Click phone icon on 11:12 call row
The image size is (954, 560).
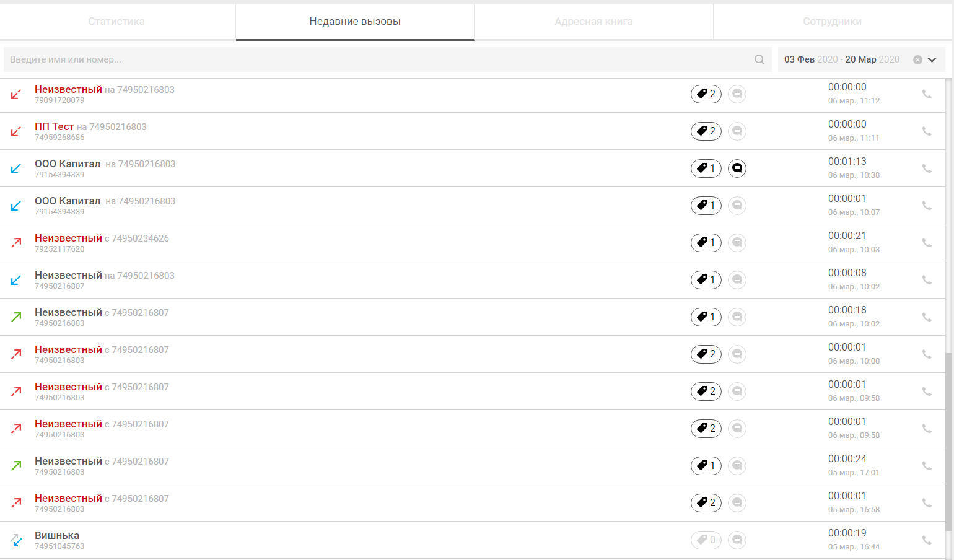pos(927,94)
